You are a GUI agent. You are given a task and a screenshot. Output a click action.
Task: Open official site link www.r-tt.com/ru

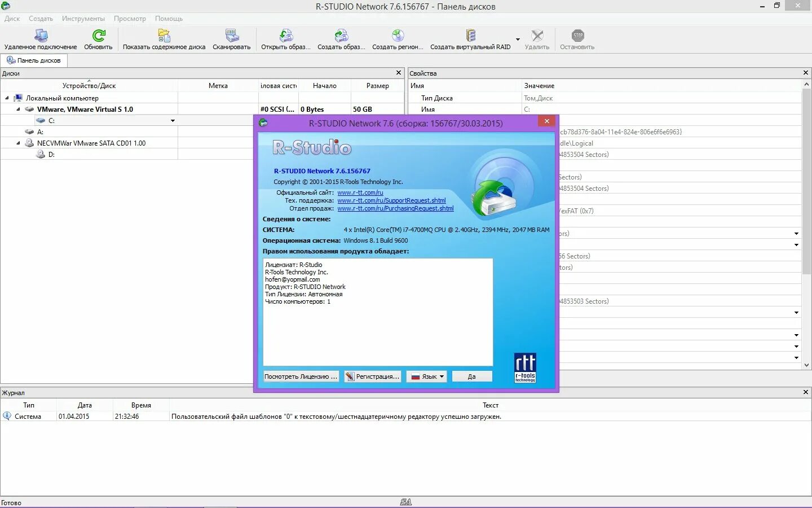point(360,192)
